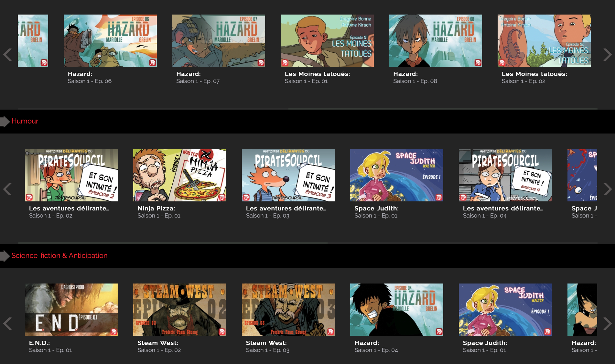Open the Humour category
The image size is (615, 364).
pyautogui.click(x=25, y=121)
